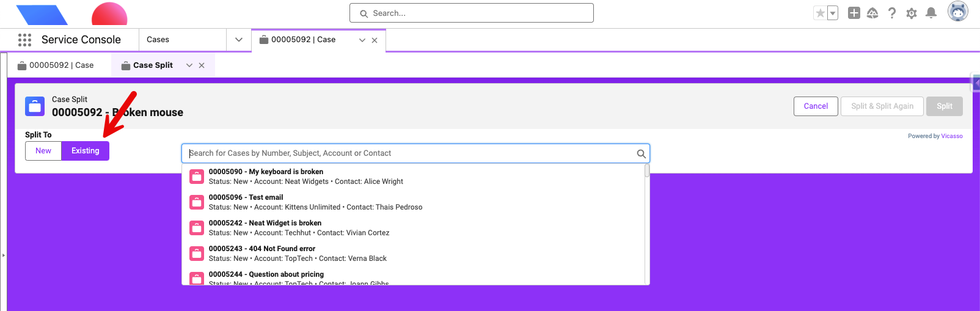Click the Favorites star icon
The height and width of the screenshot is (311, 980).
(820, 13)
